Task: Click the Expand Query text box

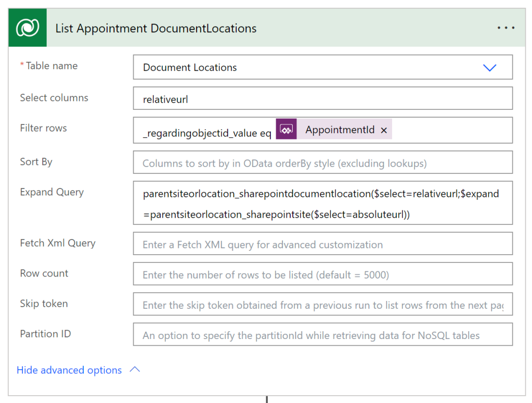Action: point(322,203)
